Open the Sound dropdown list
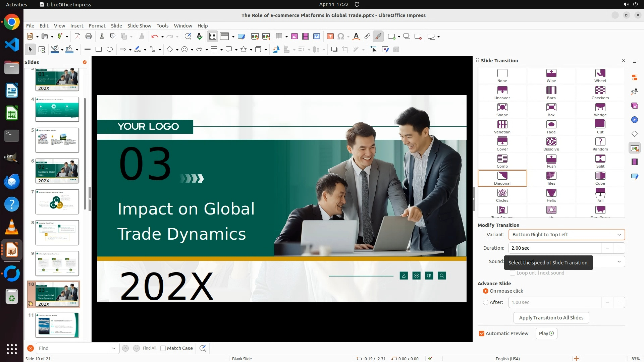Viewport: 644px width, 362px height. pyautogui.click(x=619, y=261)
